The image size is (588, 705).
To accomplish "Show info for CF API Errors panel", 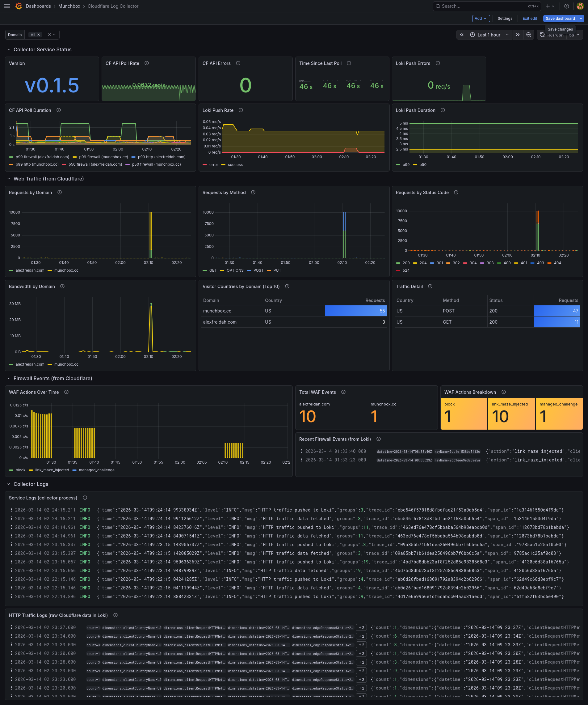I will click(x=238, y=63).
